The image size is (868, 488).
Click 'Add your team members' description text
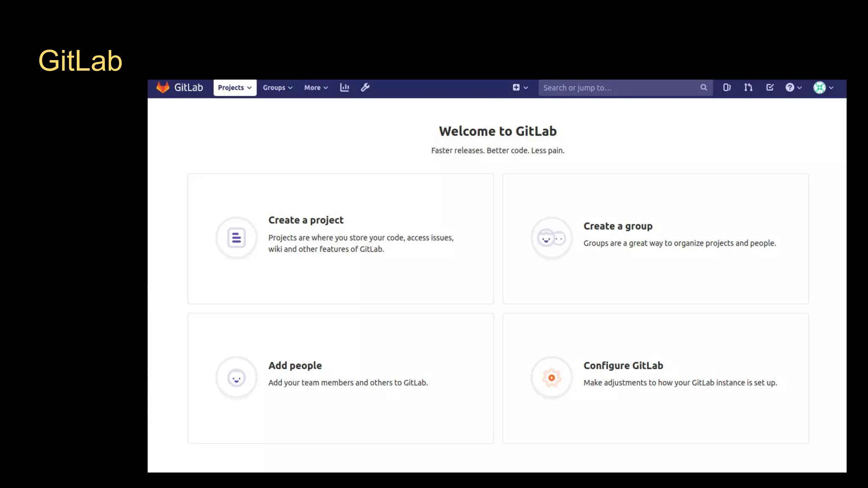pos(348,383)
